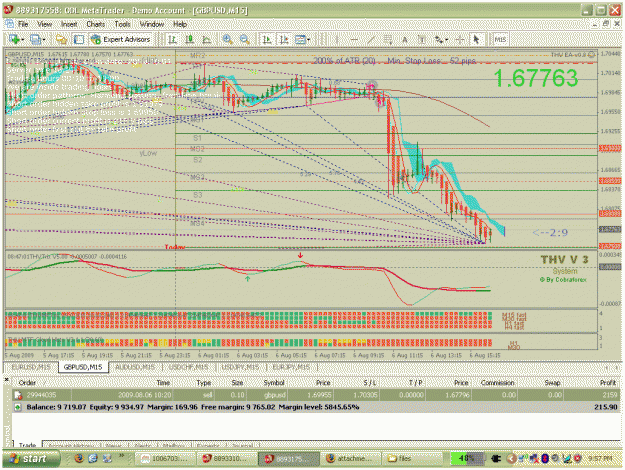Open the Window menu
This screenshot has width=625, height=470.
tap(152, 24)
